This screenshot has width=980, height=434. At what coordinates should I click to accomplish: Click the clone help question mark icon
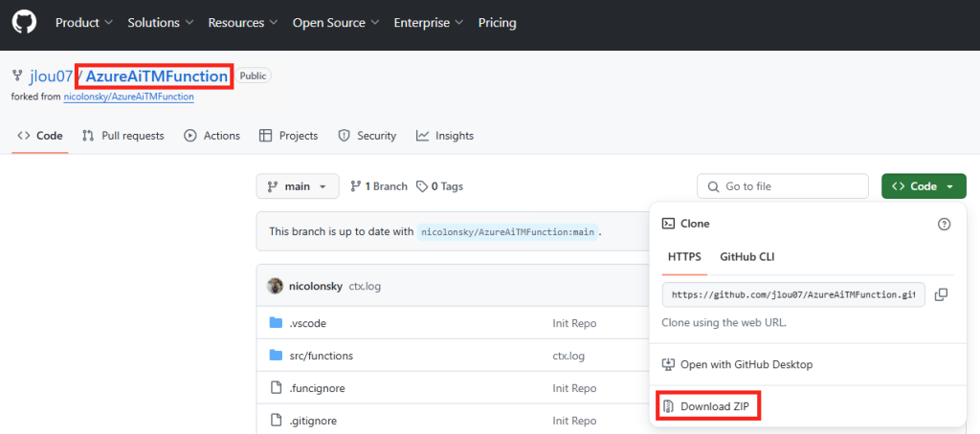(x=945, y=225)
